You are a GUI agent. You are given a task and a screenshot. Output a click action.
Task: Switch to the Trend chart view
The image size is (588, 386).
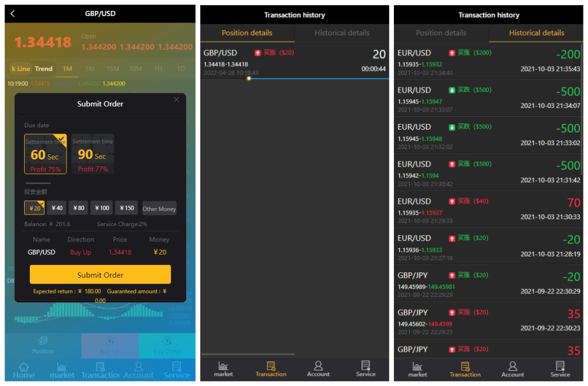tap(44, 69)
